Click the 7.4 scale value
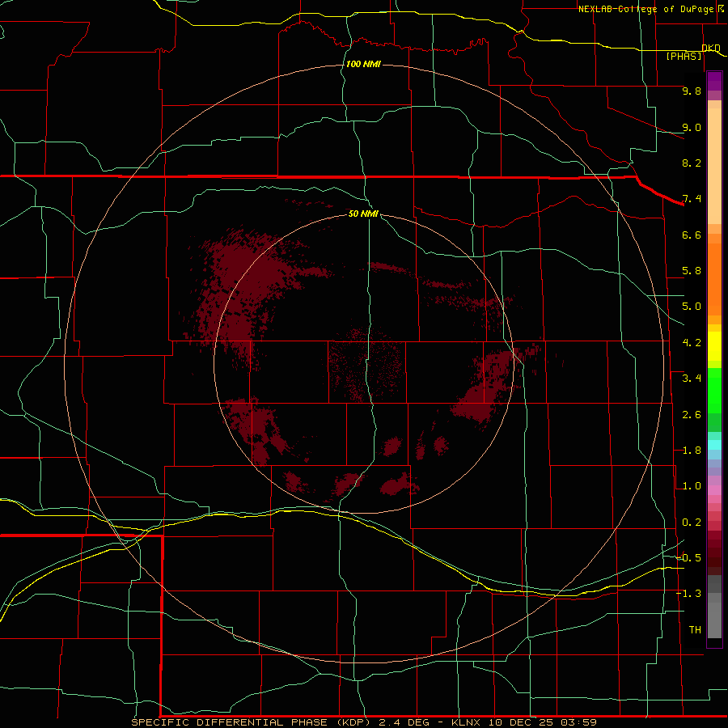Screen dimensions: 728x728 (x=692, y=199)
